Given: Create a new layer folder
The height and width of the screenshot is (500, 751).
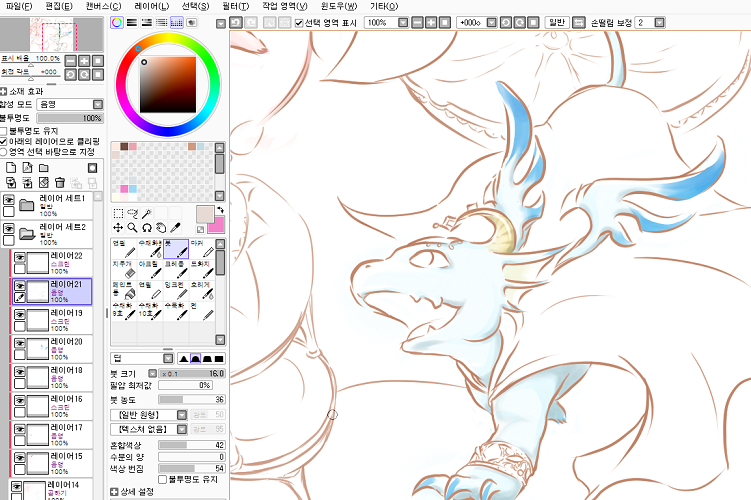Looking at the screenshot, I should pos(43,168).
